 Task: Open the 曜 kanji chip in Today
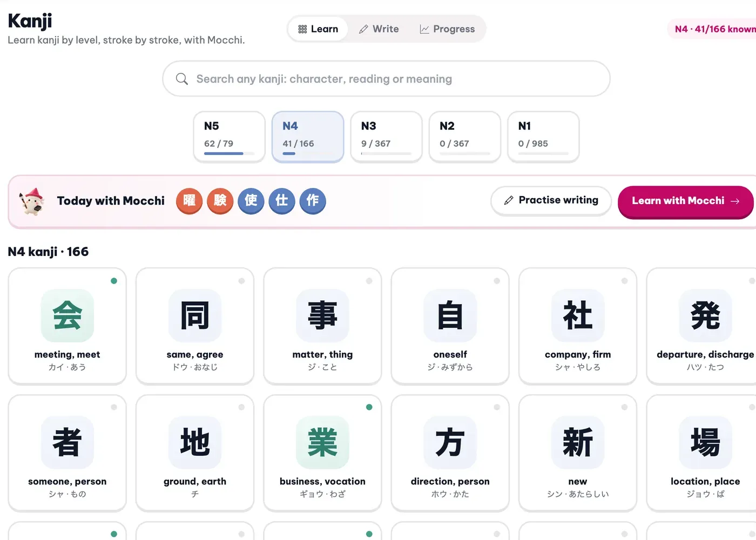pos(189,201)
